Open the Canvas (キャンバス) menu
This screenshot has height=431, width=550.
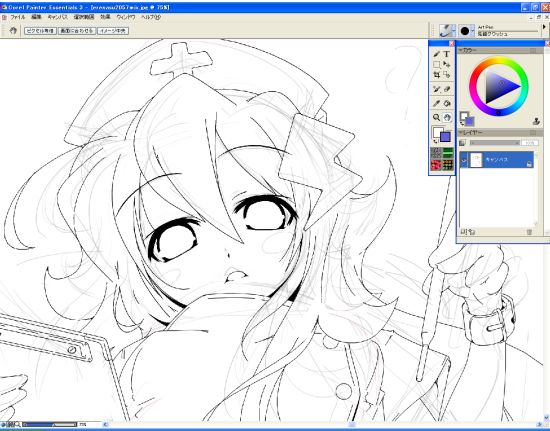tap(58, 17)
